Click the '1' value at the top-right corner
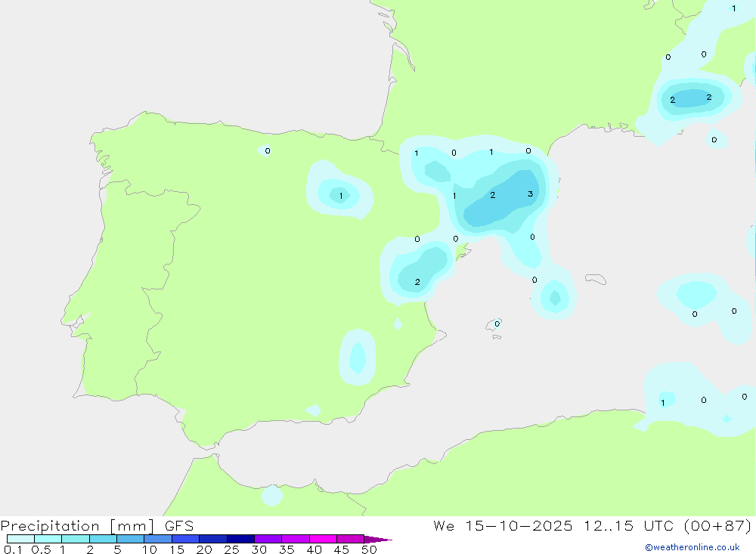 click(734, 8)
